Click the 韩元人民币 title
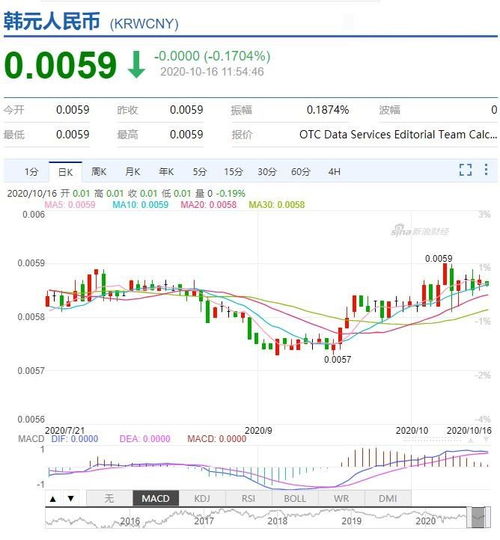The width and height of the screenshot is (500, 540). click(52, 21)
